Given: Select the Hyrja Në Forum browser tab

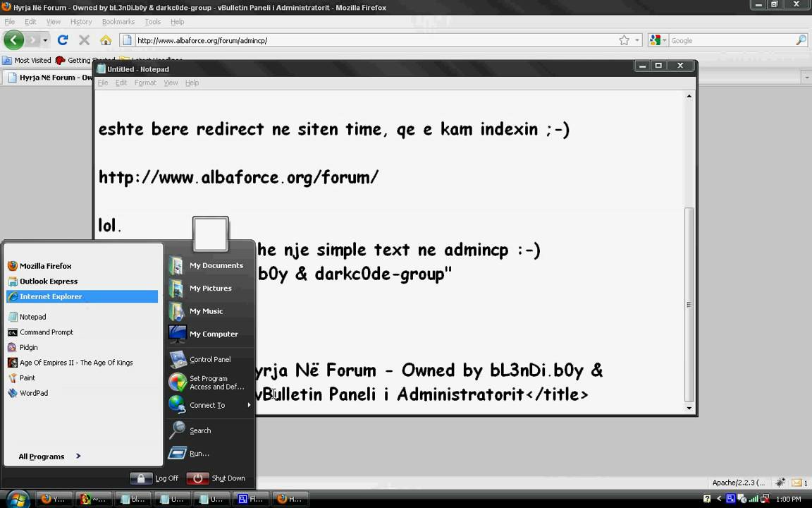Looking at the screenshot, I should (x=48, y=77).
